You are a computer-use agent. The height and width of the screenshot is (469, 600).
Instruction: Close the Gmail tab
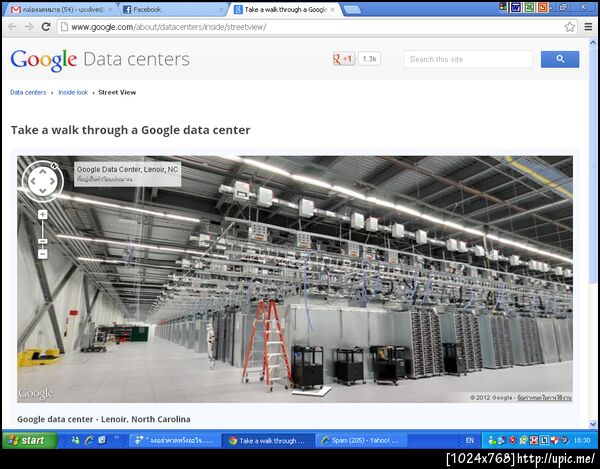110,10
